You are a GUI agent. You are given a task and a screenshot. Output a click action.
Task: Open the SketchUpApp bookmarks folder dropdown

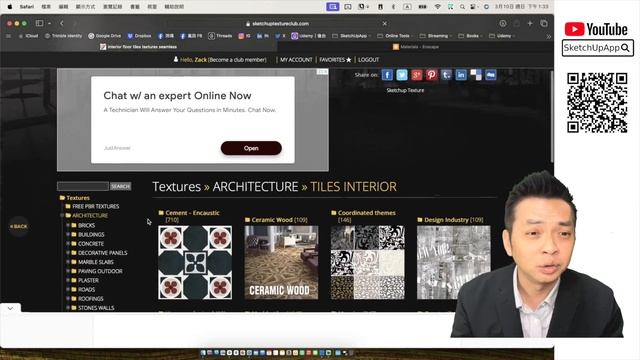[x=352, y=36]
